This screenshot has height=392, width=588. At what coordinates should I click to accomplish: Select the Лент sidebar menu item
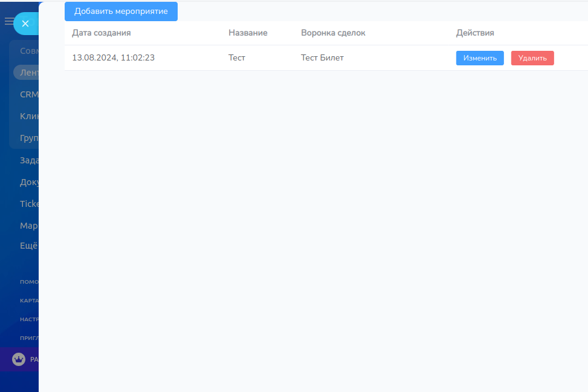(26, 73)
